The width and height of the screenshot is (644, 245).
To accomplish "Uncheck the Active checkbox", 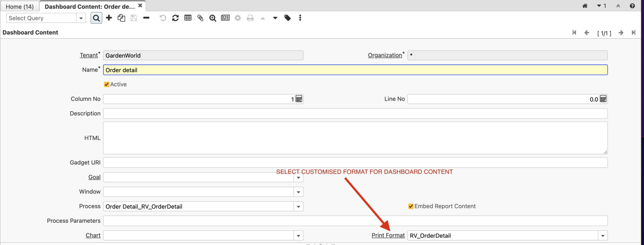I will click(107, 85).
